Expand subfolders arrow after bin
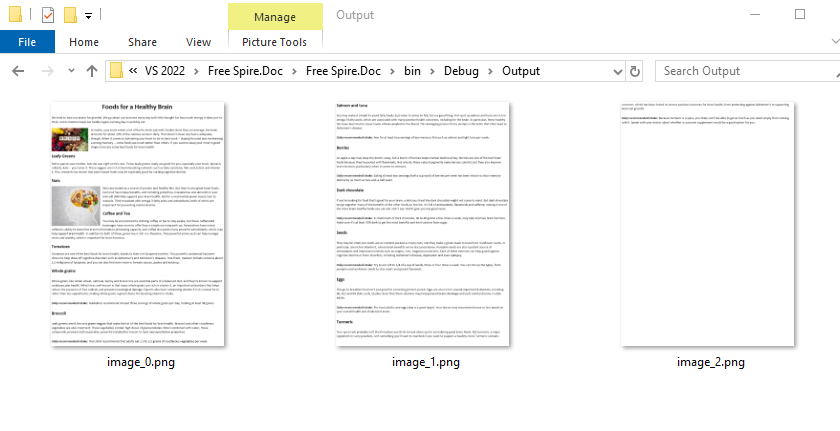This screenshot has height=431, width=840. pyautogui.click(x=432, y=71)
